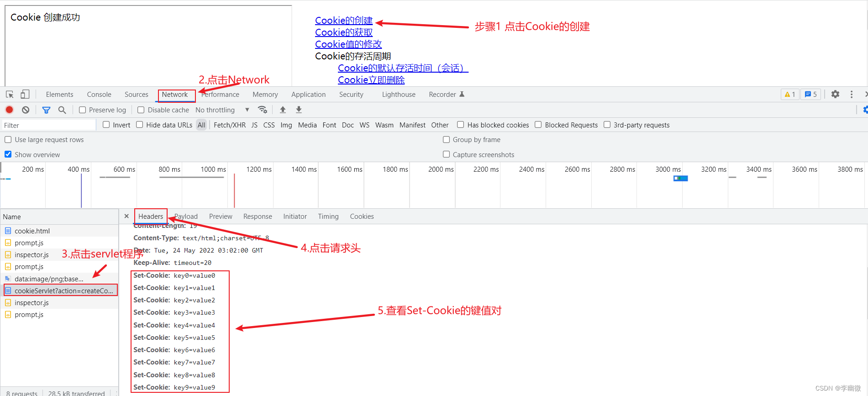The image size is (868, 396).
Task: Filter requests by Img type
Action: point(286,125)
